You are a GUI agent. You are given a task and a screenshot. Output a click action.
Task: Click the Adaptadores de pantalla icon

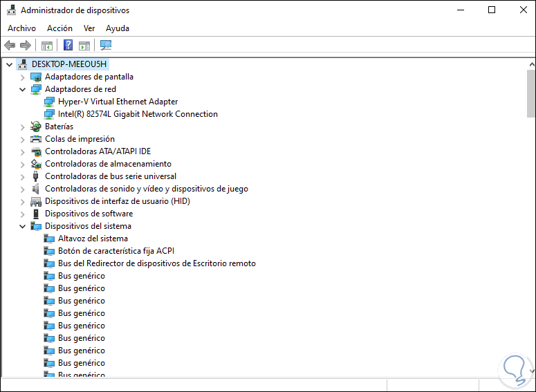coord(36,77)
